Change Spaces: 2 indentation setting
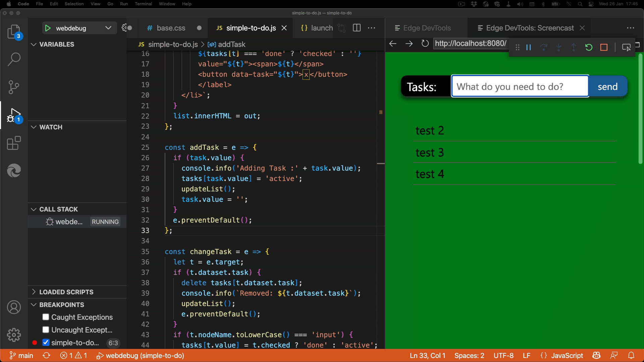 (469, 356)
